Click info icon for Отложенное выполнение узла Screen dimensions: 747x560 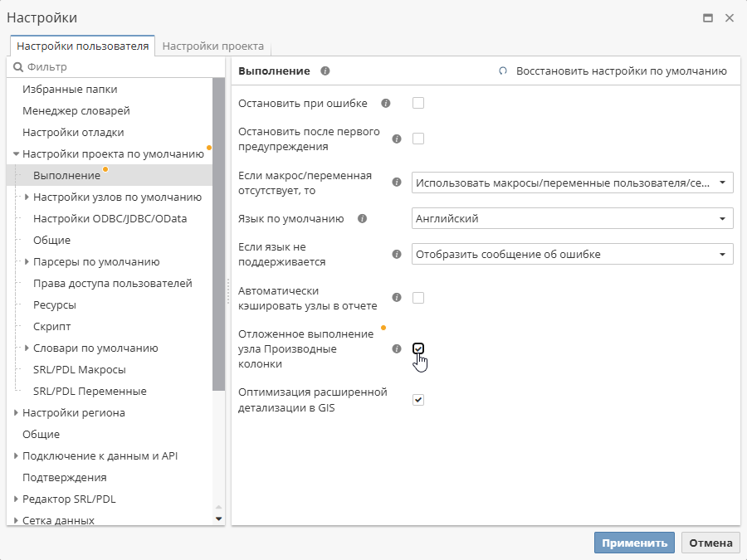click(397, 349)
